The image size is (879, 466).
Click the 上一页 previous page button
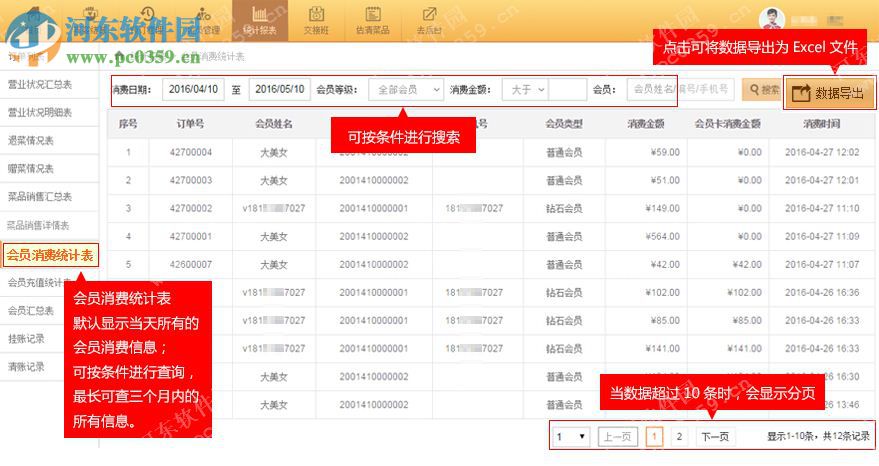618,436
